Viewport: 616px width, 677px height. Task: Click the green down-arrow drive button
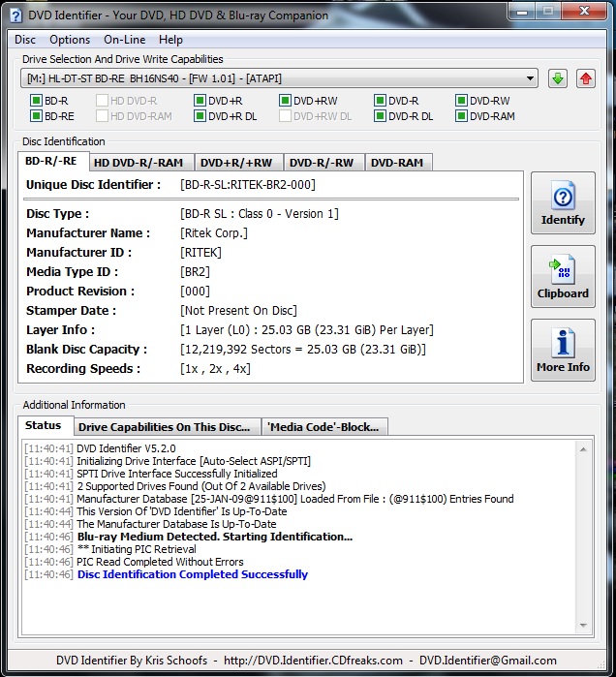click(x=558, y=78)
